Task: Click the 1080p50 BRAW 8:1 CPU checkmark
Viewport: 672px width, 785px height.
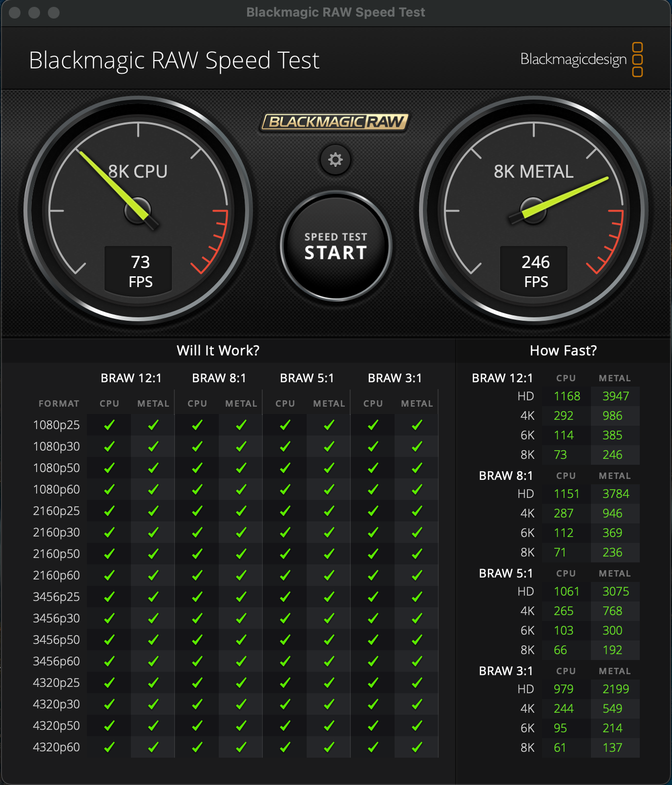Action: [x=197, y=468]
